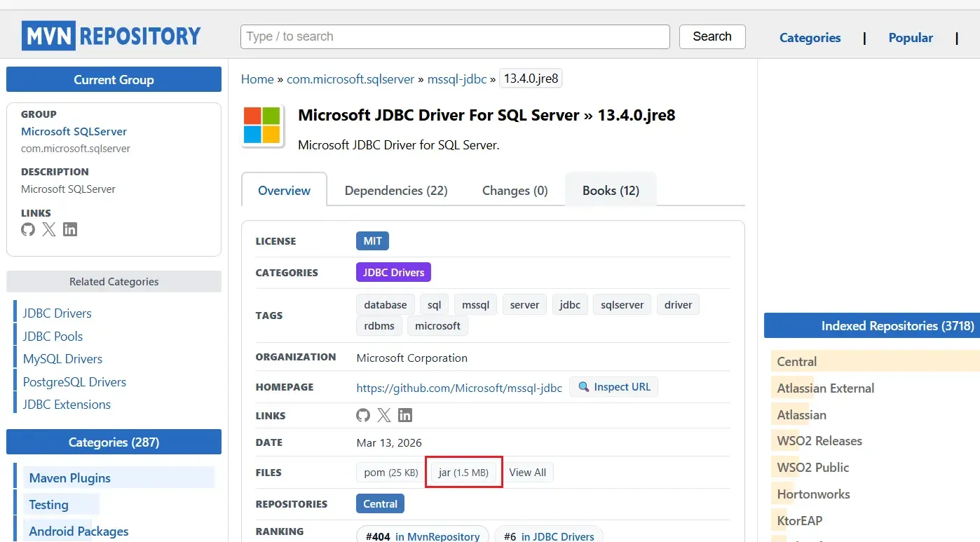Select the jdbc tag

570,304
